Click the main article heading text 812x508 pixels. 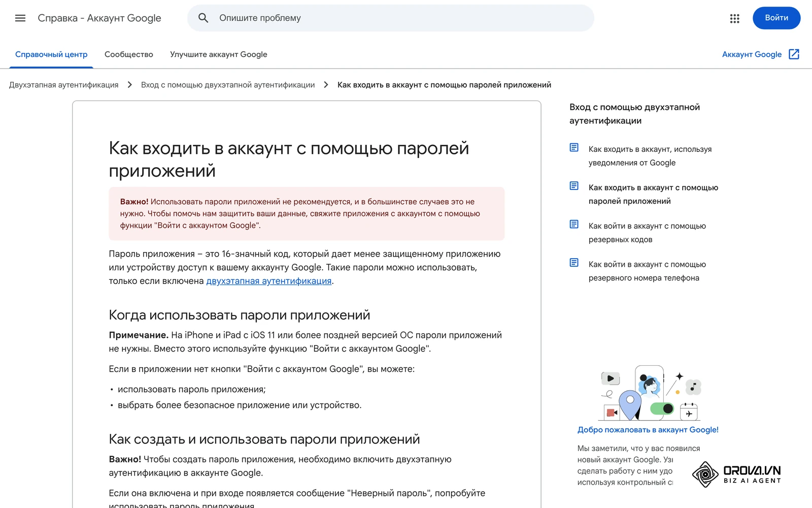289,160
